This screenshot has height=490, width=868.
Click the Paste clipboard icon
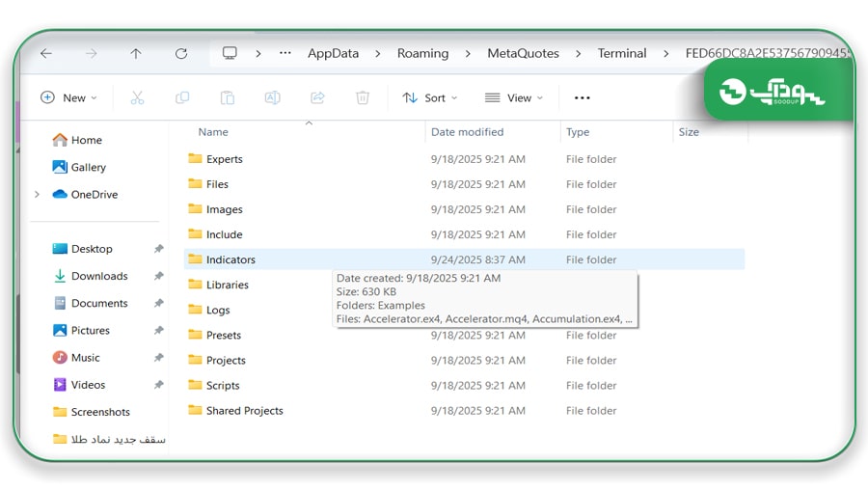pos(228,98)
